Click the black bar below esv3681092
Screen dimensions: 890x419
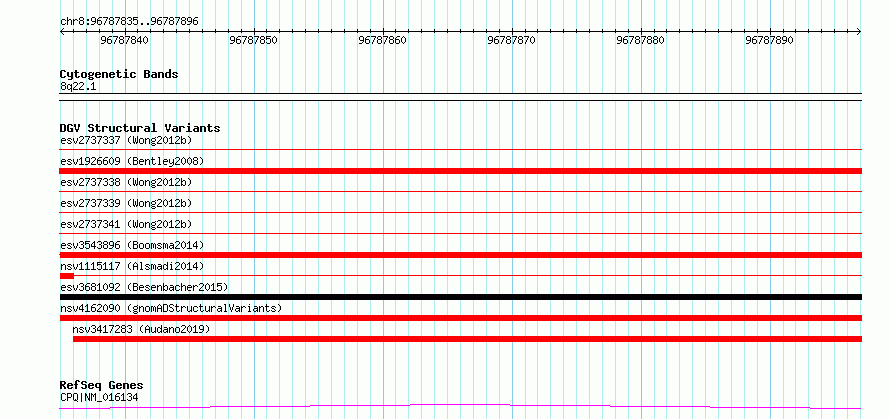pyautogui.click(x=461, y=297)
